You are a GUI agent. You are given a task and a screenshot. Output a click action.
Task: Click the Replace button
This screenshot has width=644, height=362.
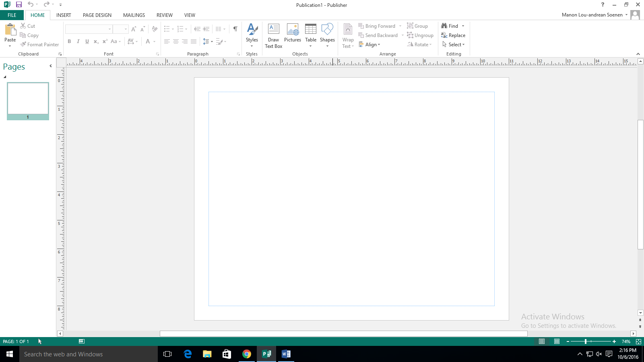[453, 35]
